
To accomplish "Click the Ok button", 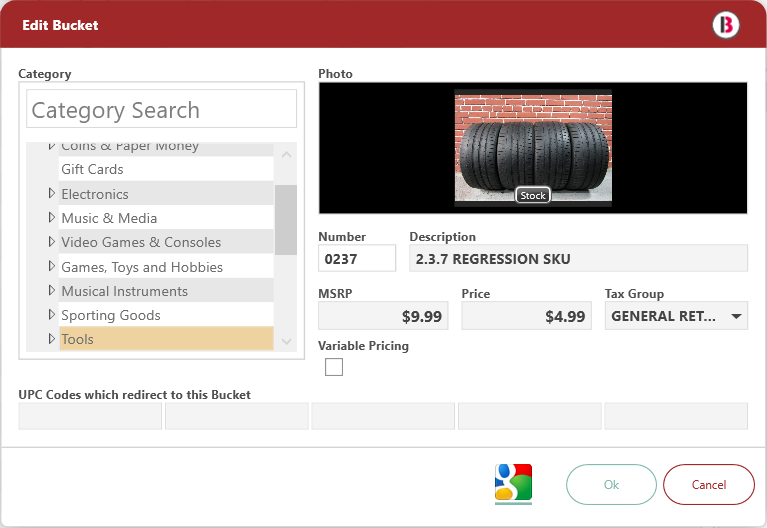I will [611, 484].
